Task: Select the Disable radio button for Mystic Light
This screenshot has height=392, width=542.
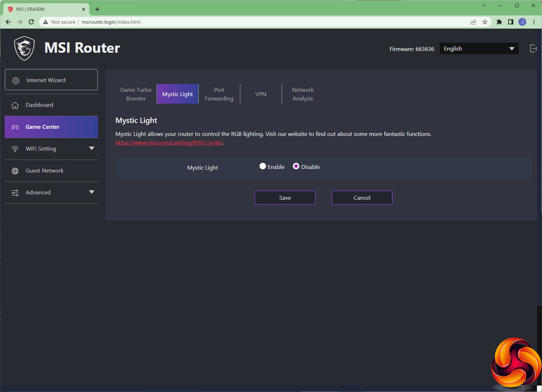Action: click(296, 166)
